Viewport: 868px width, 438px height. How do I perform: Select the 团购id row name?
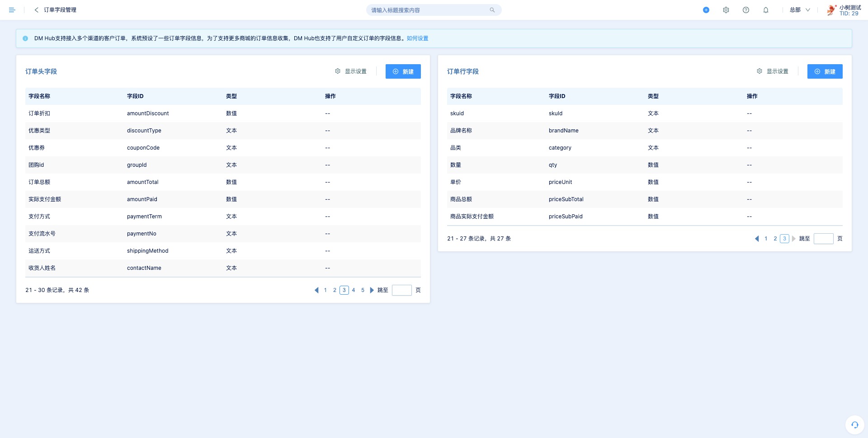click(x=36, y=165)
